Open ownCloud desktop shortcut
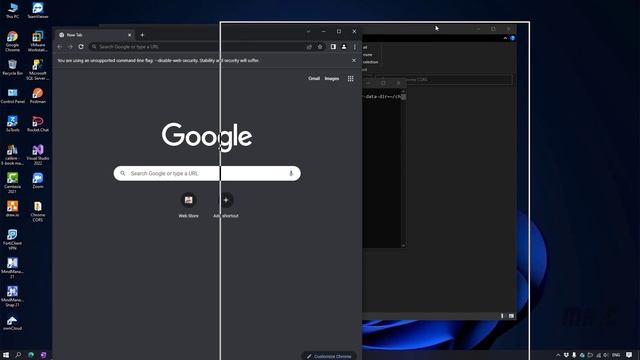Viewport: 640px width, 360px height. coord(12,322)
